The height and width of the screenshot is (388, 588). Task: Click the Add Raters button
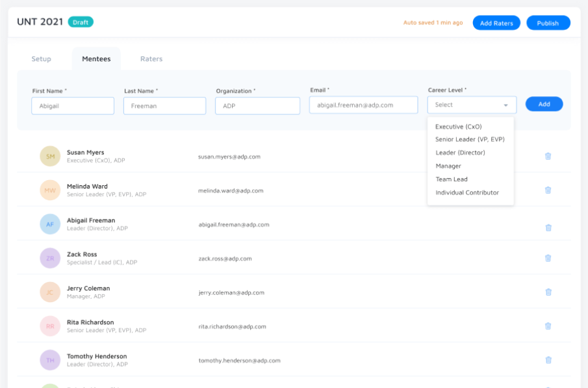(x=496, y=23)
